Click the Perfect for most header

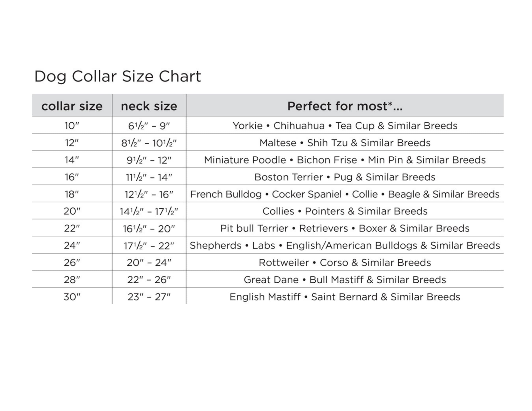pyautogui.click(x=345, y=106)
